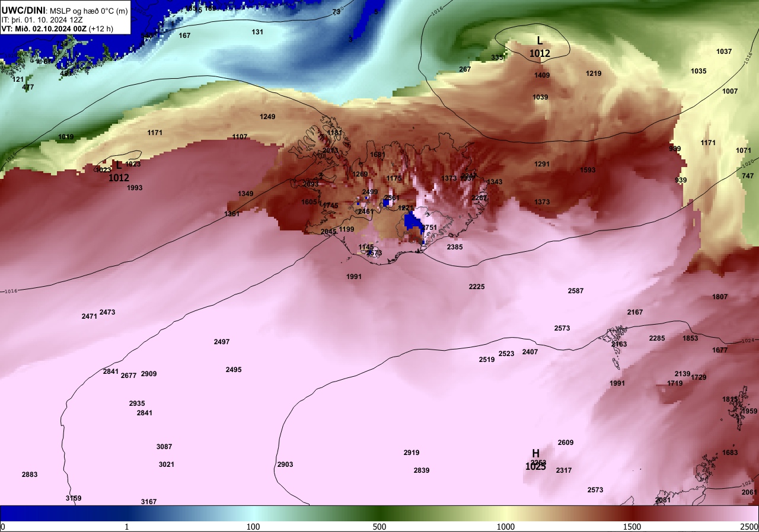The height and width of the screenshot is (532, 759).
Task: Click the height value 1993
Action: [x=135, y=188]
